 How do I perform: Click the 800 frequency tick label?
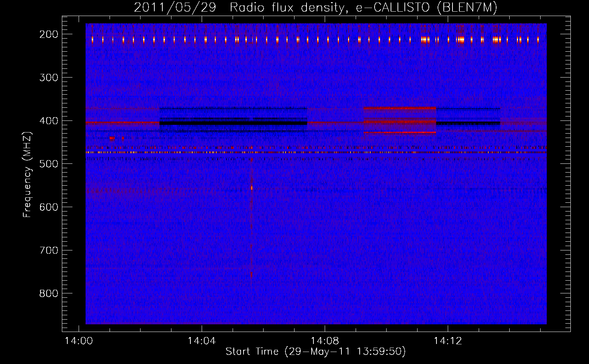coord(48,293)
